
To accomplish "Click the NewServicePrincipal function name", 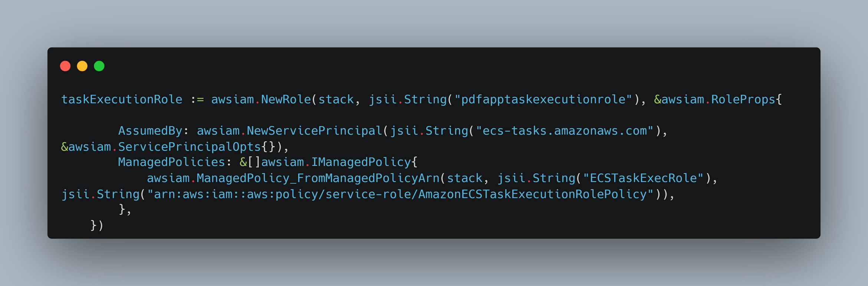I will tap(315, 131).
